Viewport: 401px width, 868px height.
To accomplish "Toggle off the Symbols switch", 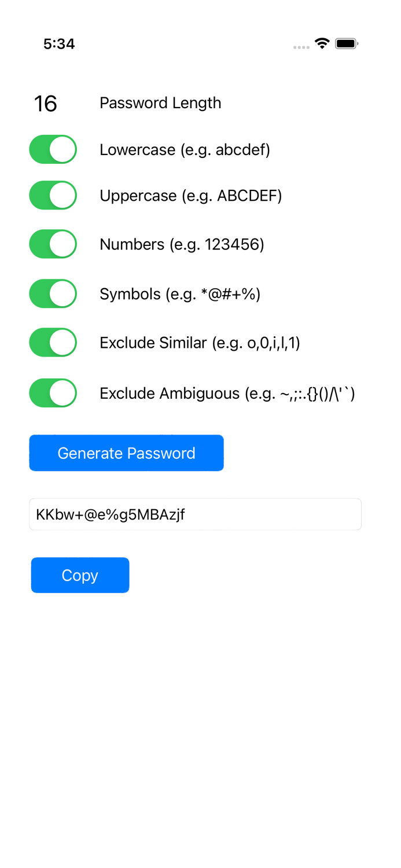I will coord(53,293).
